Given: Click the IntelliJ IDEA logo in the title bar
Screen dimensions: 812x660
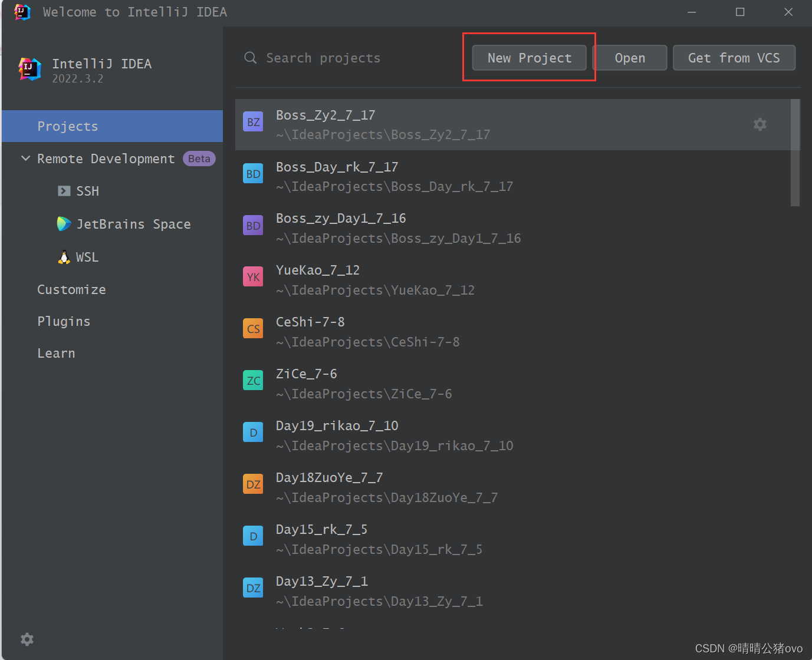Looking at the screenshot, I should [22, 12].
